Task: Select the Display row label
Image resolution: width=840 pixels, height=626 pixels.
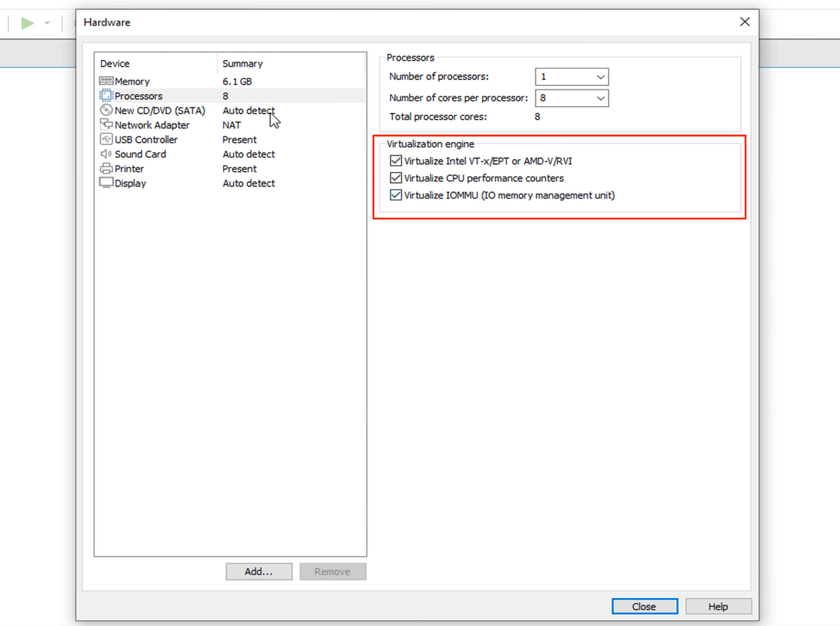Action: pyautogui.click(x=130, y=183)
